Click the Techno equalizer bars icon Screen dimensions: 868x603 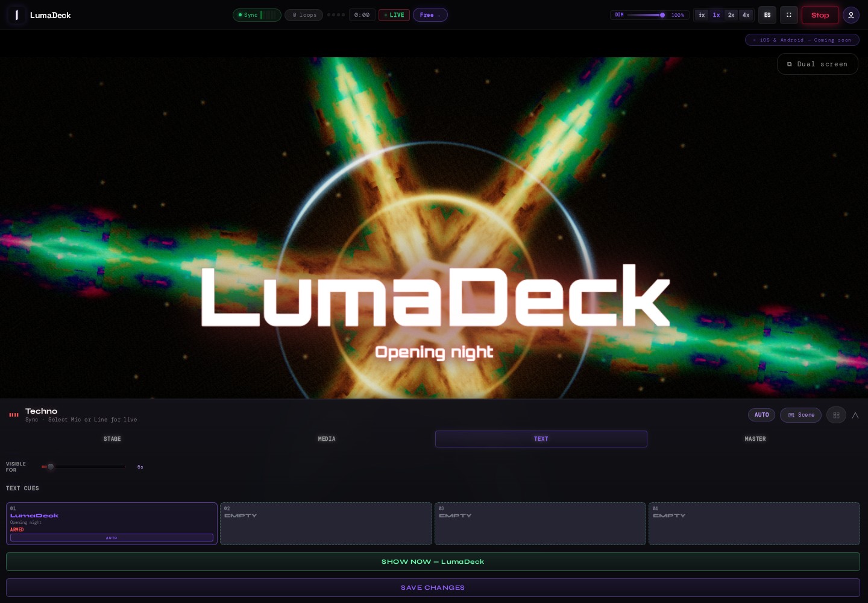(x=14, y=415)
